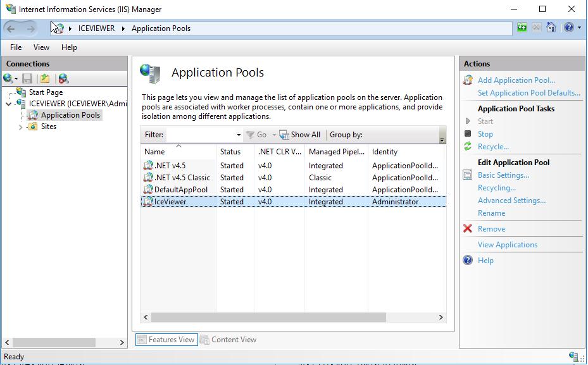Click Add Application Pool link
588x365 pixels.
tap(516, 80)
